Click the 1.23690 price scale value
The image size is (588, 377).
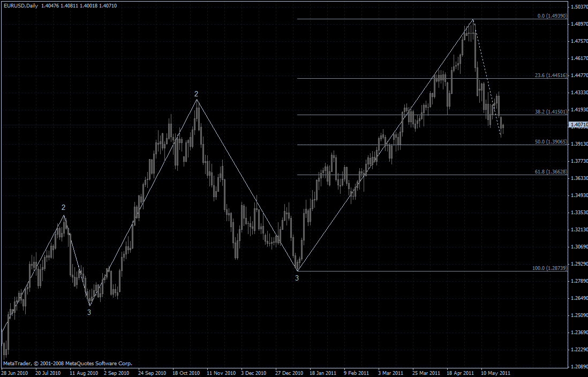point(579,333)
